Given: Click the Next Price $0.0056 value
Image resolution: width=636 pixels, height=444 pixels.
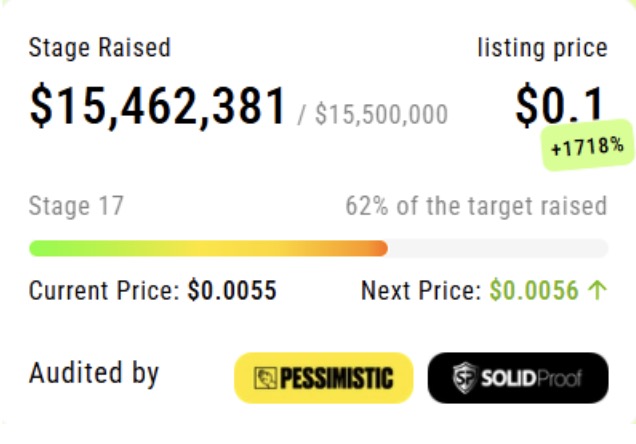Looking at the screenshot, I should pos(534,290).
